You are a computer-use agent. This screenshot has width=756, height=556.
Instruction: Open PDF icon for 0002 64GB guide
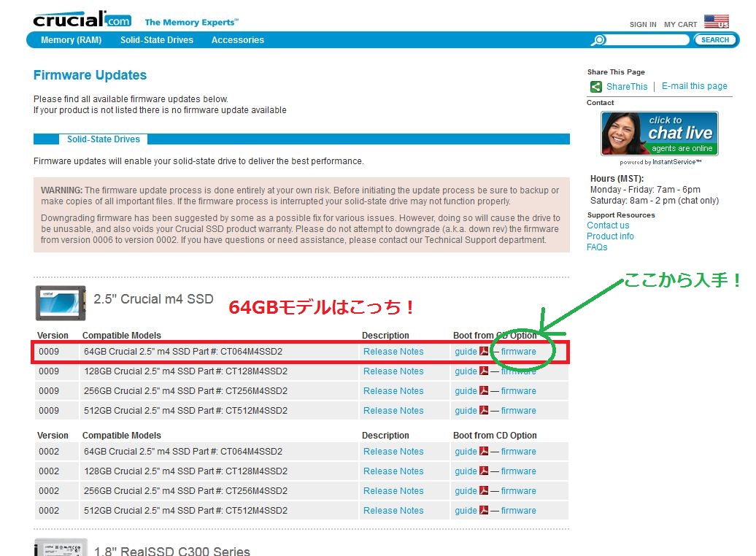484,451
